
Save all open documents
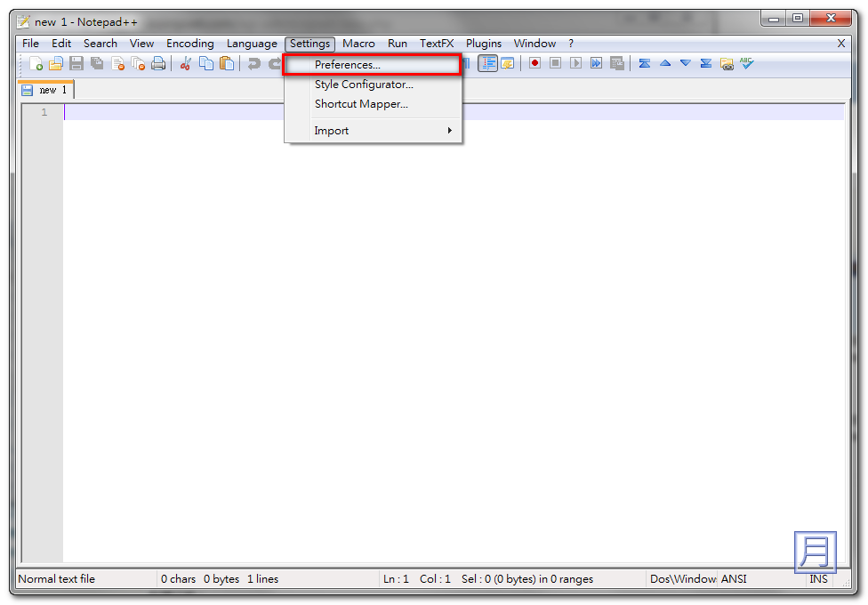tap(98, 63)
